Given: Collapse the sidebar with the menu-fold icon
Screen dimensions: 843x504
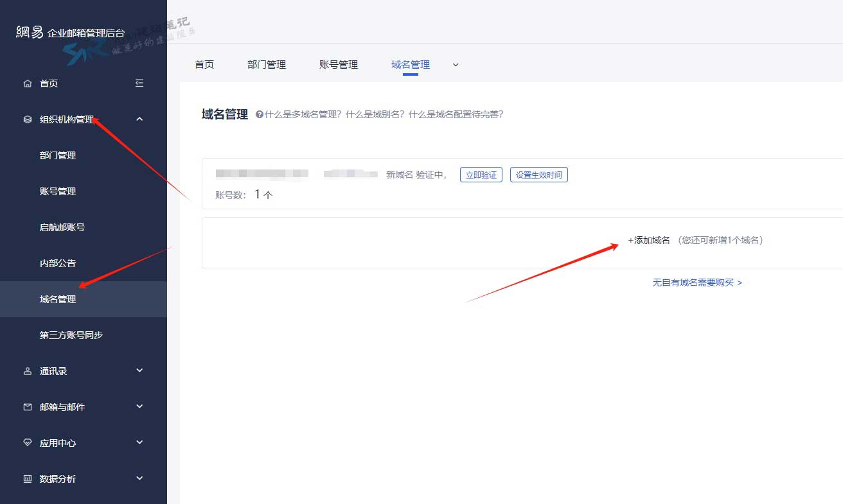Looking at the screenshot, I should coord(139,83).
